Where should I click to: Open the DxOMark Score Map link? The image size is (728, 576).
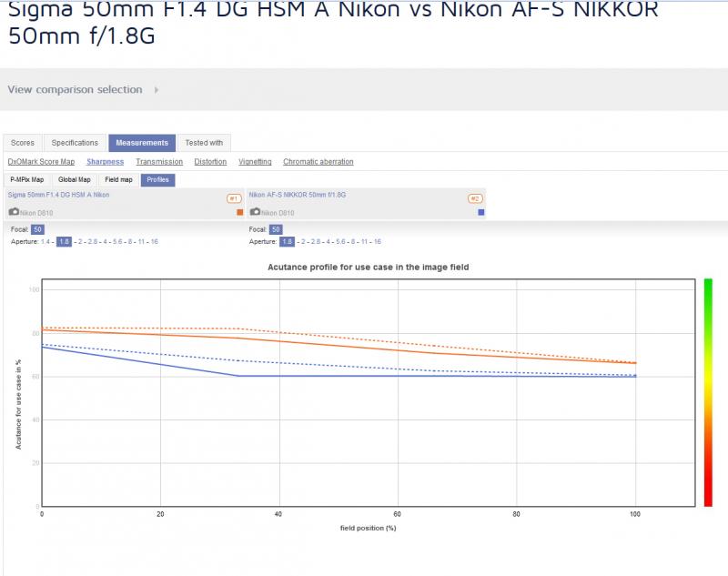click(41, 162)
